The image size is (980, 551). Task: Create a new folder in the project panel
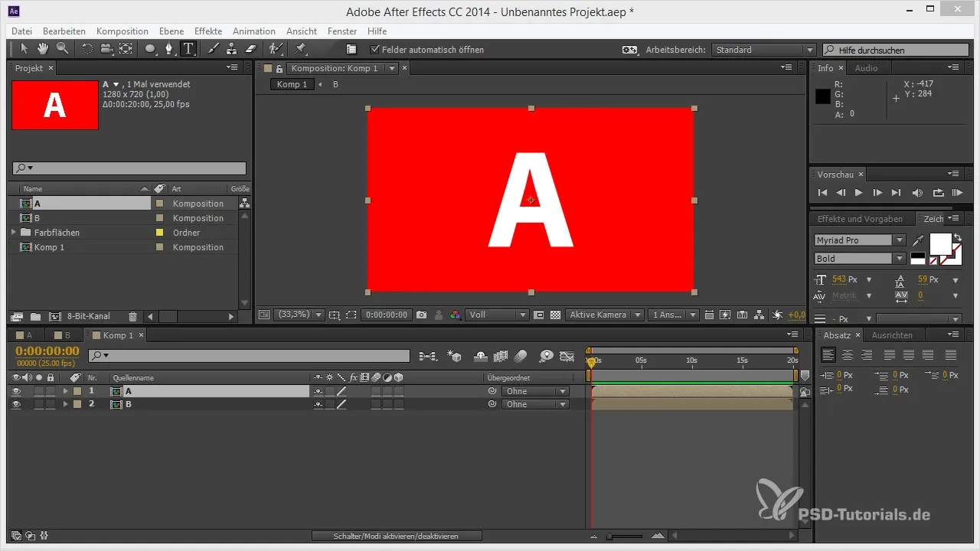(35, 316)
